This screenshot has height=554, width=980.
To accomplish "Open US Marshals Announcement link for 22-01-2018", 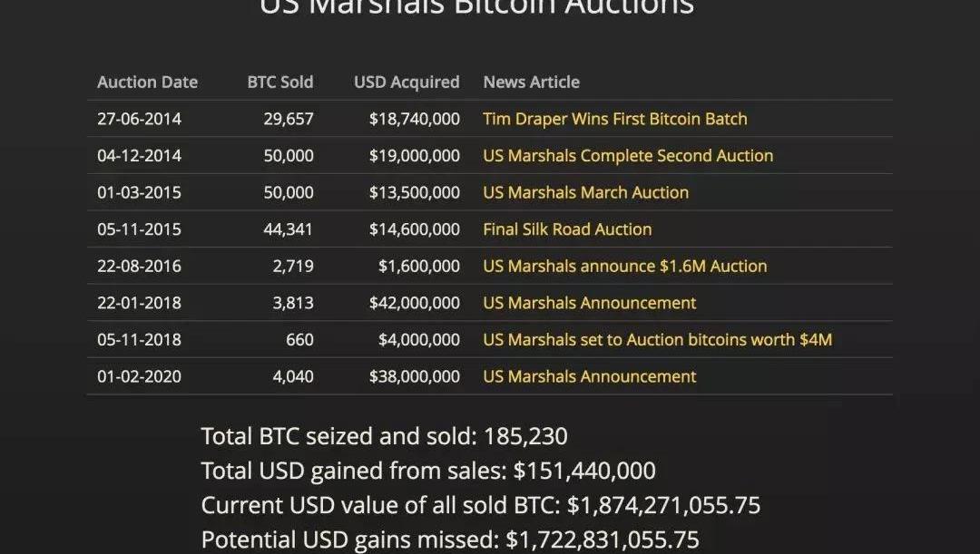I will pos(589,303).
